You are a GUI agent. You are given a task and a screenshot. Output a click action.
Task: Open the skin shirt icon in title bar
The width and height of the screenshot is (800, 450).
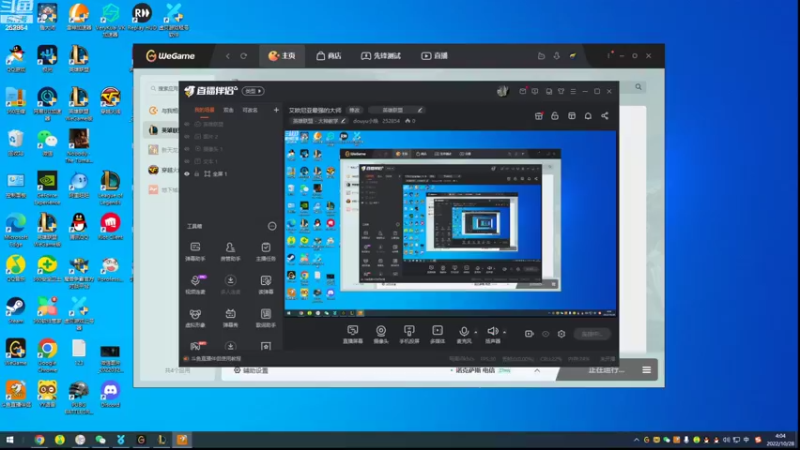tap(561, 91)
